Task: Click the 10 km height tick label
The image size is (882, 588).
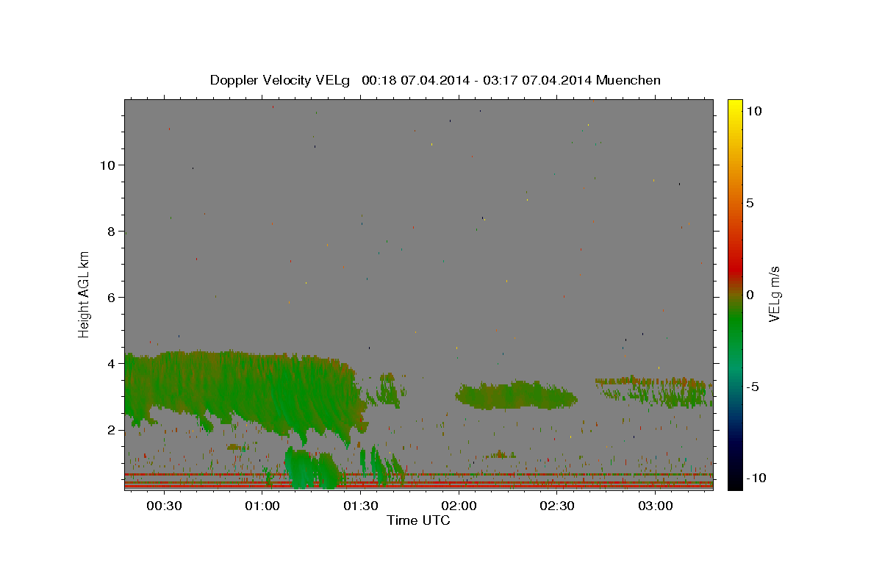Action: 107,165
